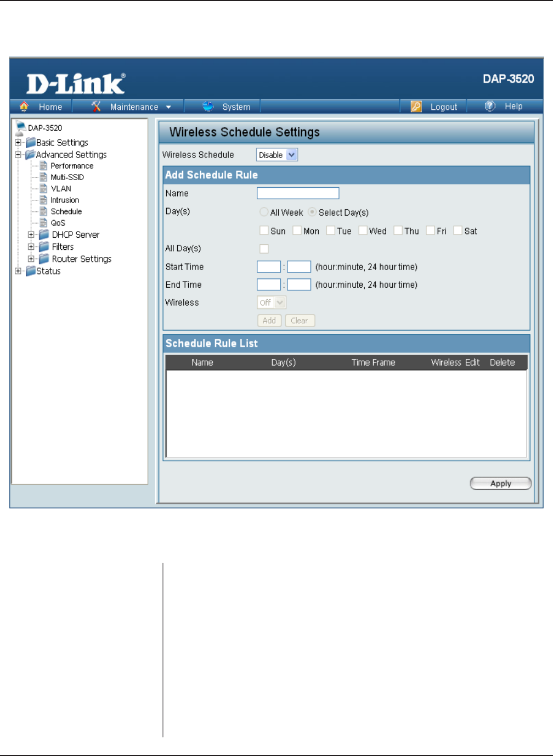
Task: Click the Apply button
Action: tap(501, 483)
